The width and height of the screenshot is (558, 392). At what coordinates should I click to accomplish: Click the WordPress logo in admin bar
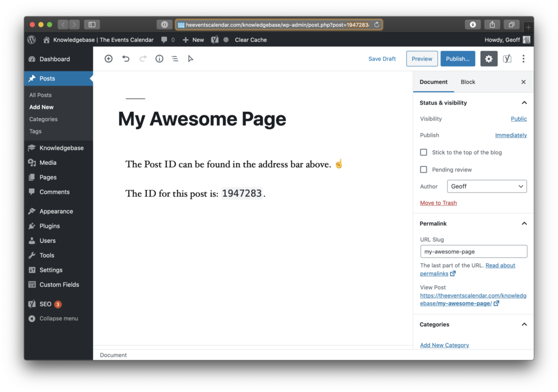pyautogui.click(x=32, y=40)
